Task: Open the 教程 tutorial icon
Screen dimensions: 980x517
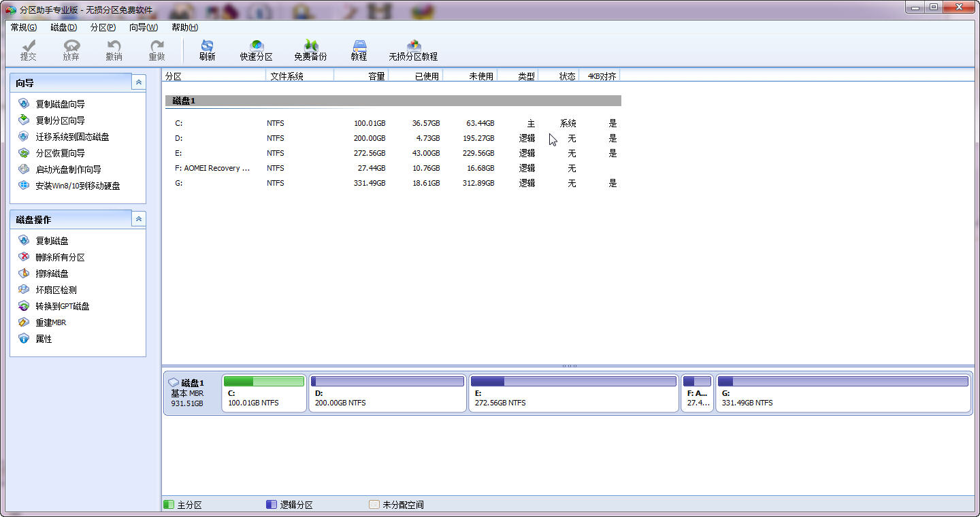Action: [359, 50]
